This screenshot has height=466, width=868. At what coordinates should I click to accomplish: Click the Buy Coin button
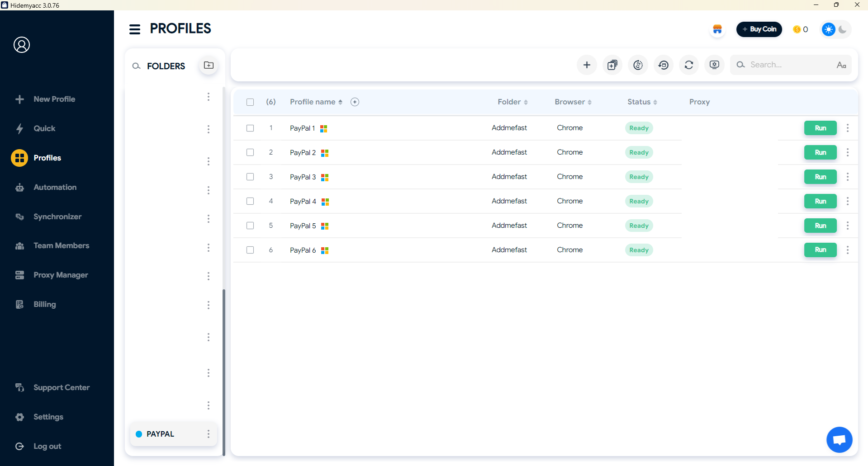coord(759,29)
